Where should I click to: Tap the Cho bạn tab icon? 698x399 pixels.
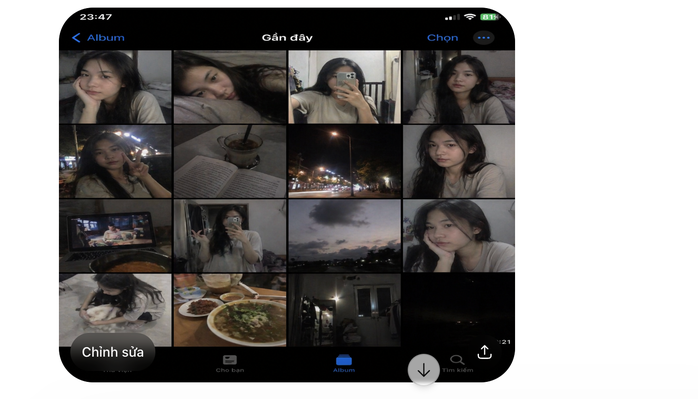click(230, 360)
